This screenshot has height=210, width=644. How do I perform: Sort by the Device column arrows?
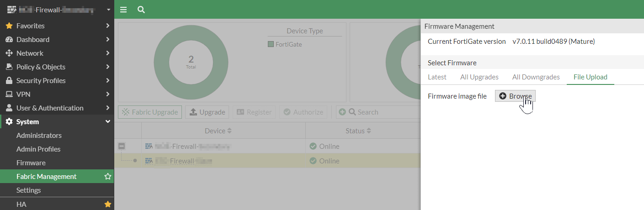[229, 131]
